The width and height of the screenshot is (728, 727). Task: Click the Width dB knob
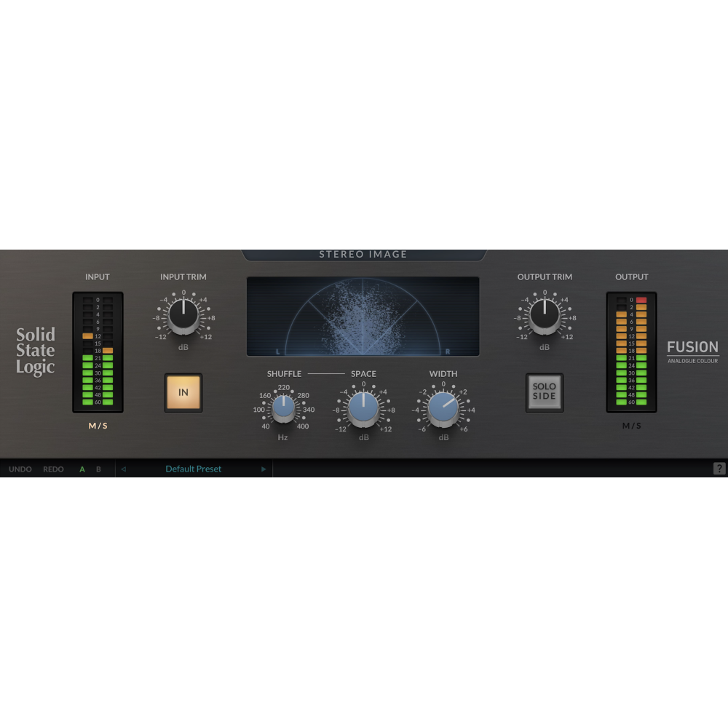pos(443,409)
